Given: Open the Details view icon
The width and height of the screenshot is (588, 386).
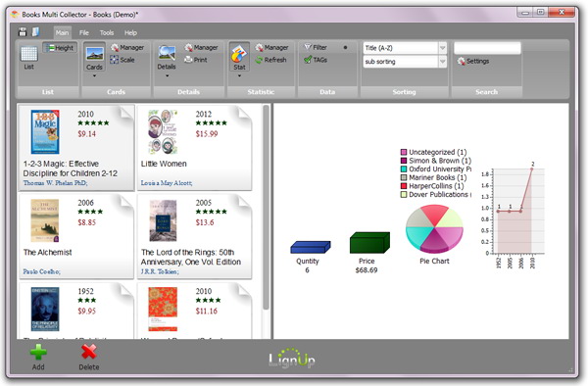Looking at the screenshot, I should point(167,53).
